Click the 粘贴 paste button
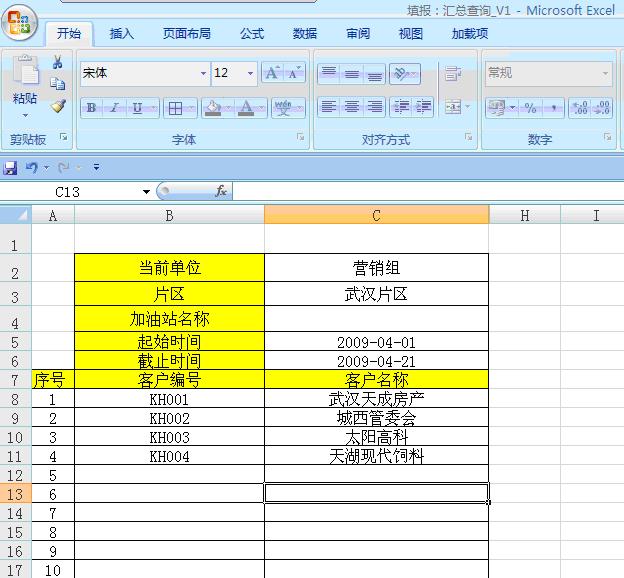The height and width of the screenshot is (578, 624). [25, 98]
